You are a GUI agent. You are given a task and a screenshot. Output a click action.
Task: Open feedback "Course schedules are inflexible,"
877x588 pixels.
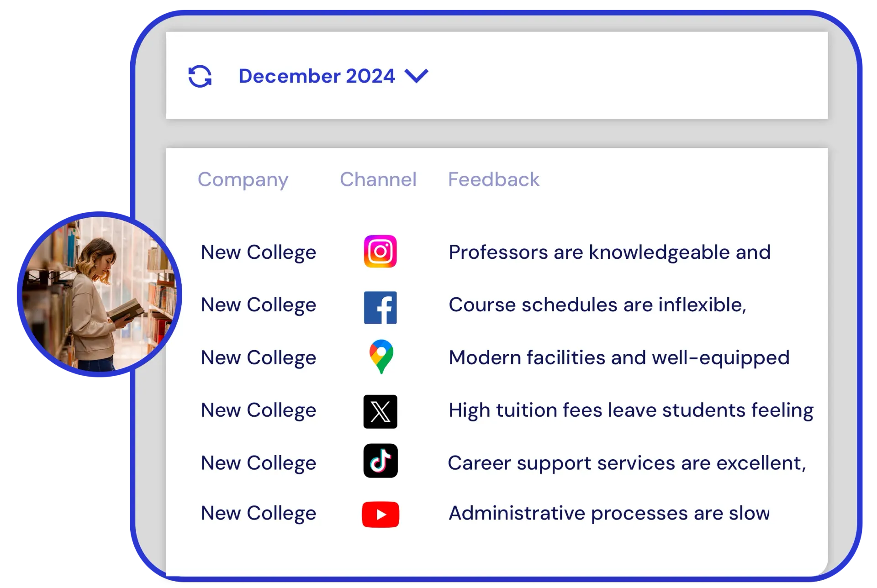tap(597, 305)
